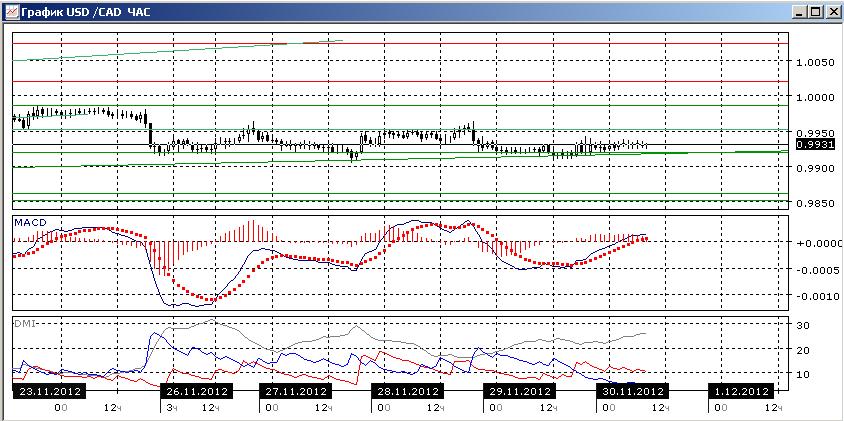
Task: Select the 30.11.2012 date marker
Action: (631, 391)
